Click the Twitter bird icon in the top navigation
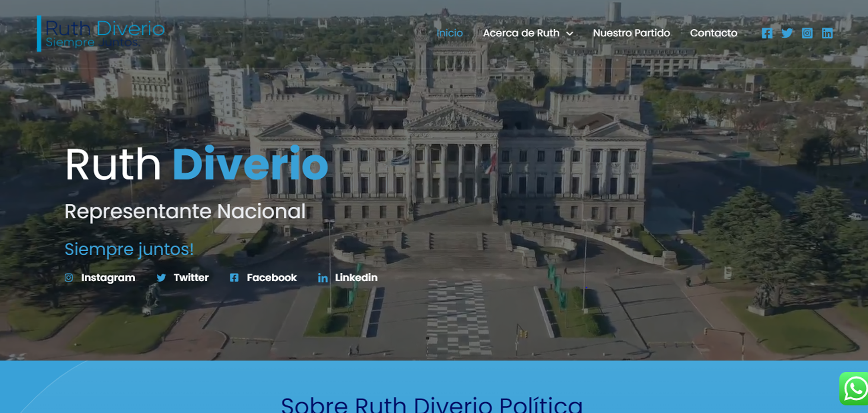 pos(787,33)
